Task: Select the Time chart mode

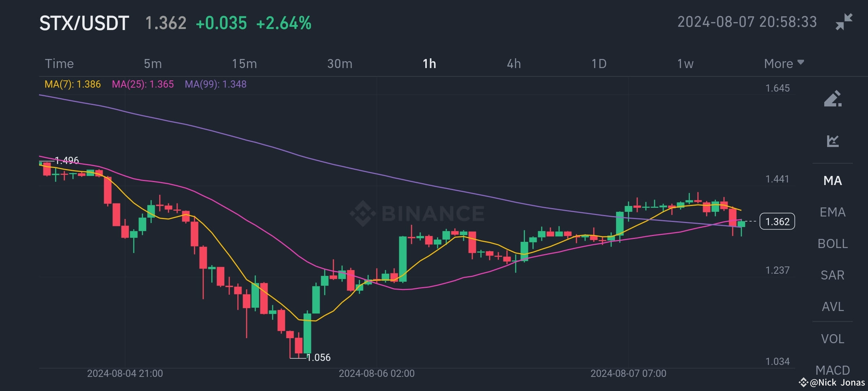Action: tap(59, 63)
